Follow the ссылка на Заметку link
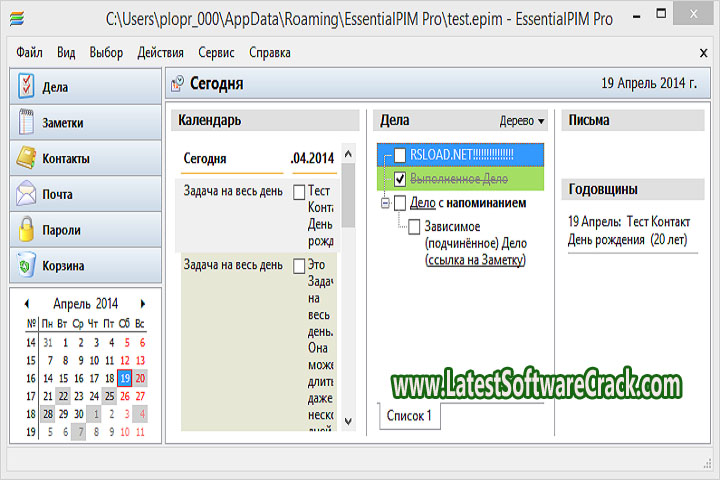This screenshot has height=480, width=720. point(475,260)
